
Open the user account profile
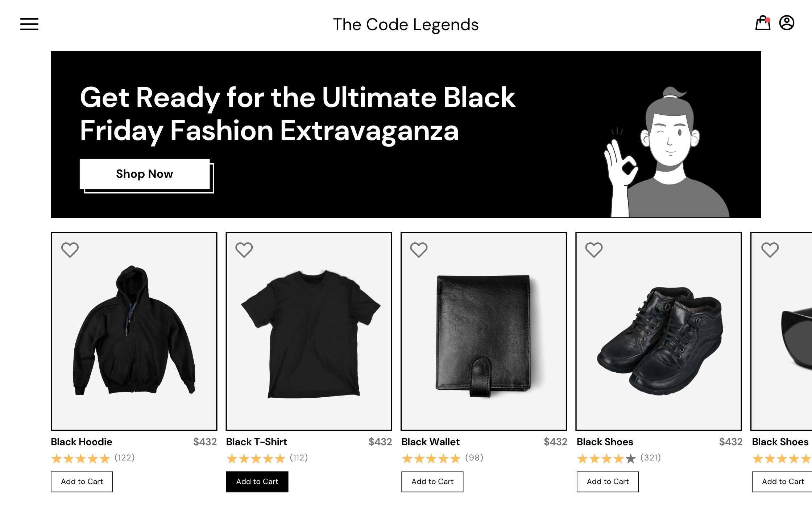pyautogui.click(x=787, y=23)
